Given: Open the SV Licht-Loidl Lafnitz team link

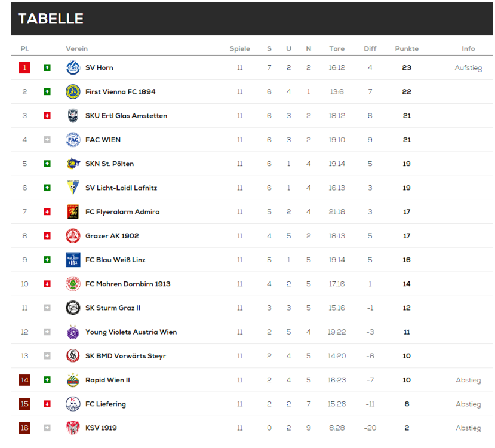Looking at the screenshot, I should click(x=121, y=188).
